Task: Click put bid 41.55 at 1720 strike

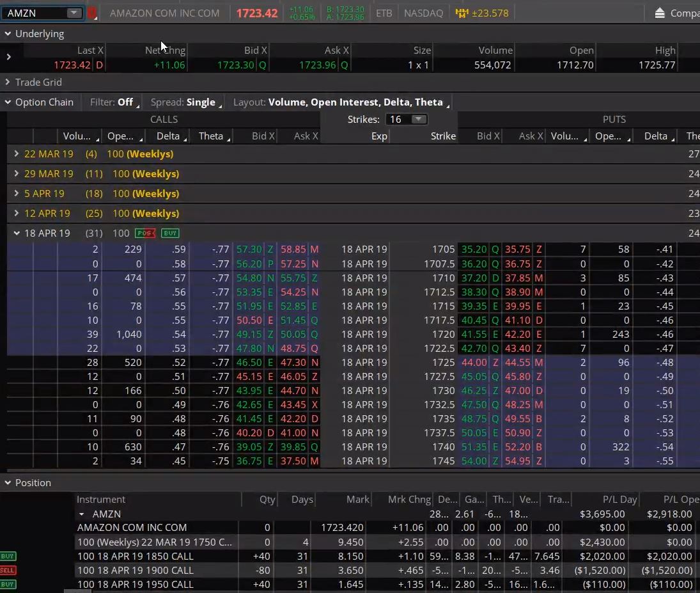Action: pos(474,335)
